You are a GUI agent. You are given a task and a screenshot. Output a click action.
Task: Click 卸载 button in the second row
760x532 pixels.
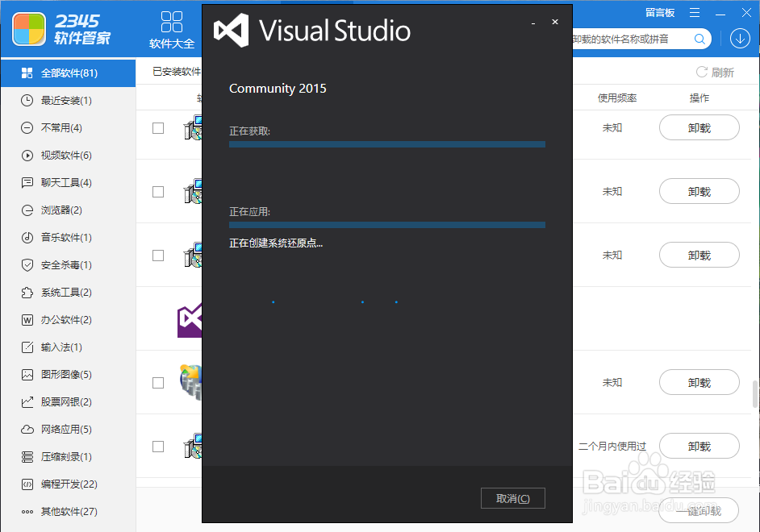[699, 191]
